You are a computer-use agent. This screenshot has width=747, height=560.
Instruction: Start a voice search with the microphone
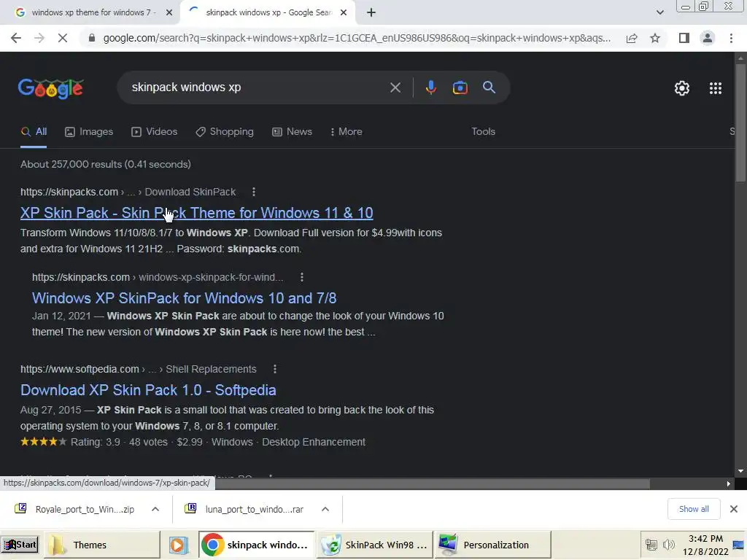430,87
